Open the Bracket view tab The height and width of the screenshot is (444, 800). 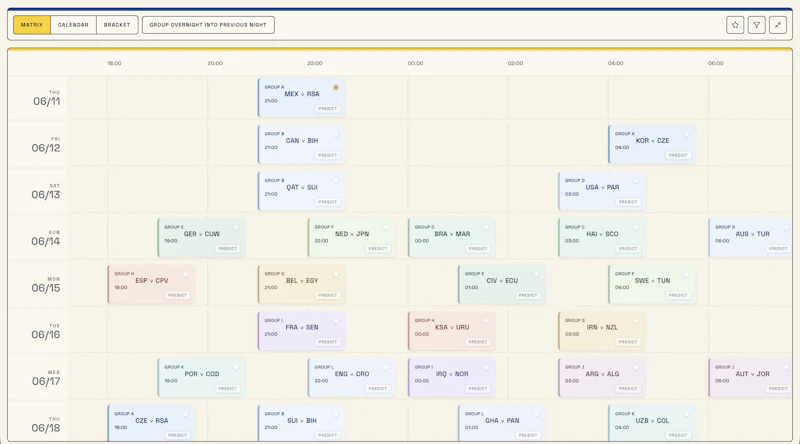click(117, 25)
